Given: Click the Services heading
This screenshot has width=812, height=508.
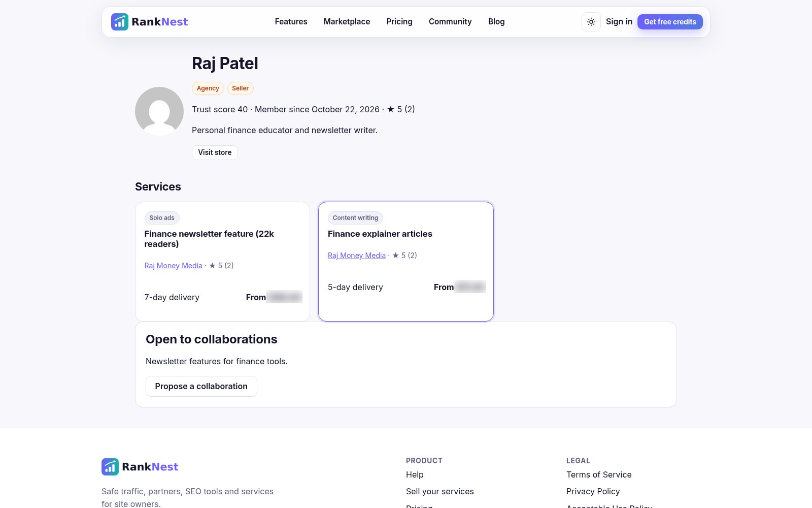Looking at the screenshot, I should [158, 186].
